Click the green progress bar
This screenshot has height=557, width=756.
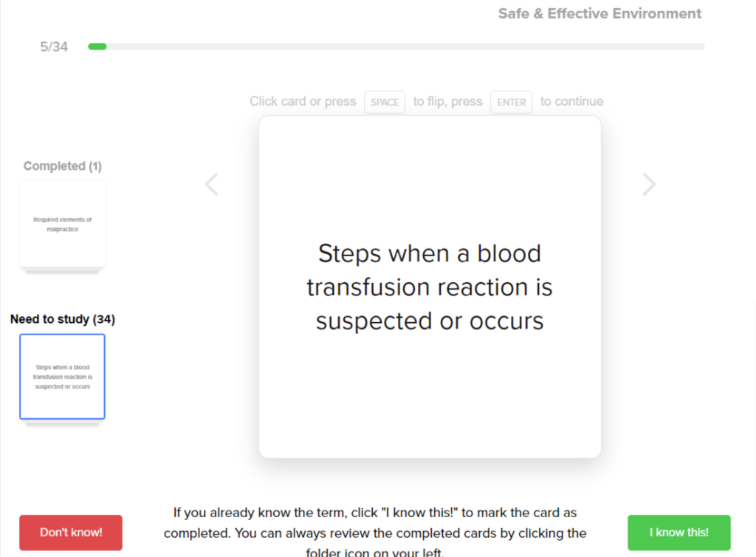click(97, 46)
